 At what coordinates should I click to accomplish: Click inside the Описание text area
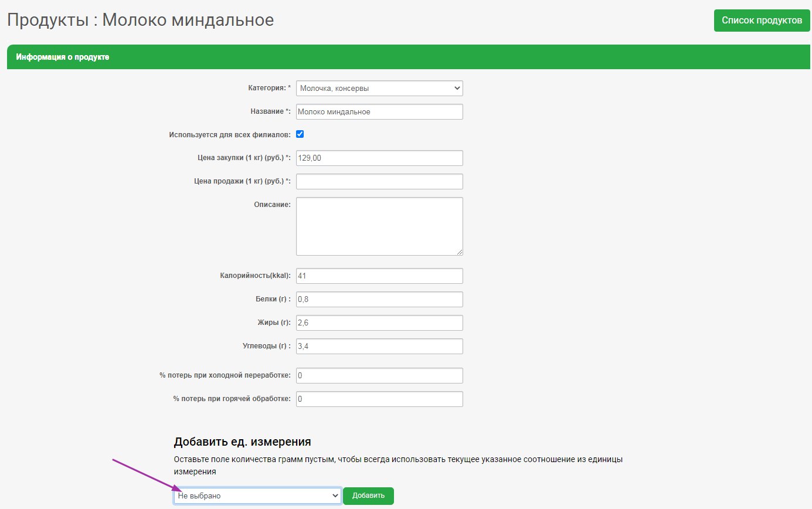point(379,226)
